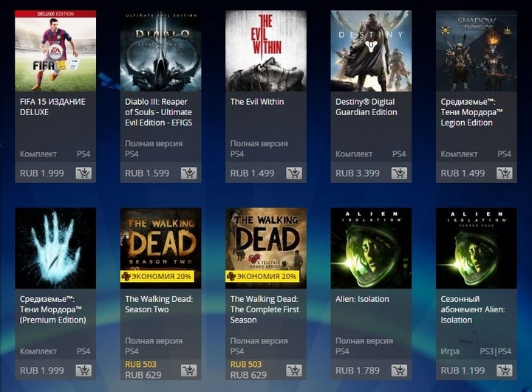Add Diablo III Ultimate Evil Edition to cart
Screen dimensions: 532x392
coord(188,173)
